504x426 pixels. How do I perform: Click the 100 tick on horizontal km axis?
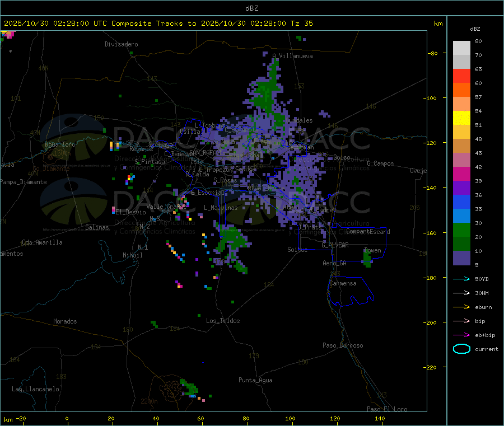(290, 418)
